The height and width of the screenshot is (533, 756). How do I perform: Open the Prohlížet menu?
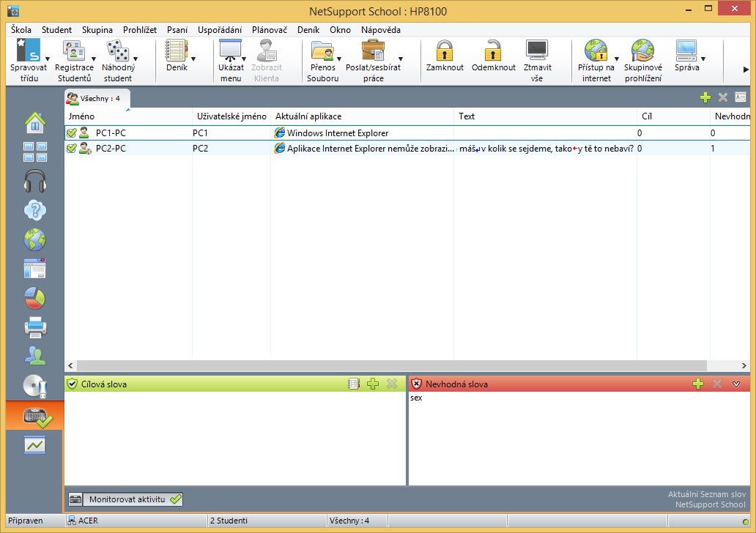point(140,30)
